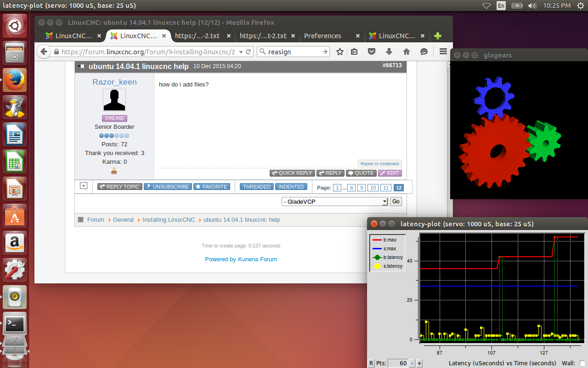Open keyboard language En indicator
This screenshot has width=588, height=368.
click(501, 6)
